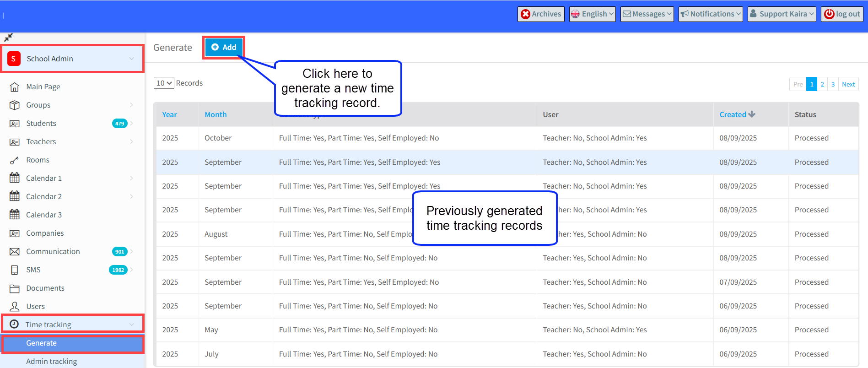Click the Rooms key icon

(x=15, y=160)
